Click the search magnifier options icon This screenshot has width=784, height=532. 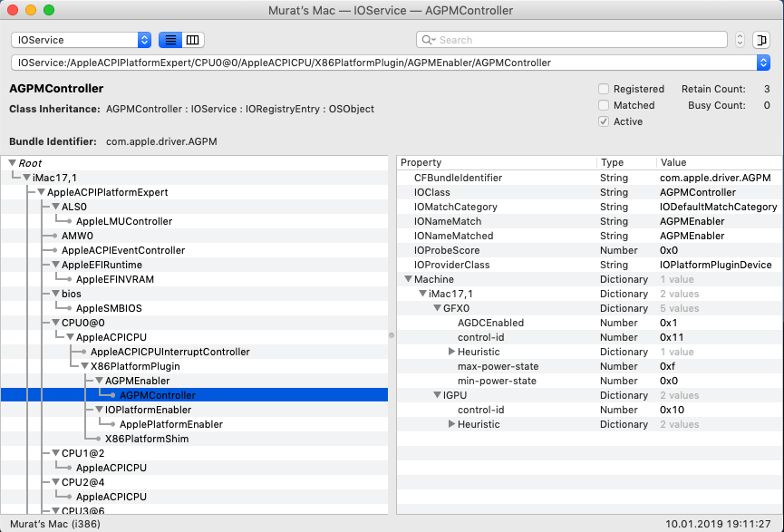pos(429,40)
